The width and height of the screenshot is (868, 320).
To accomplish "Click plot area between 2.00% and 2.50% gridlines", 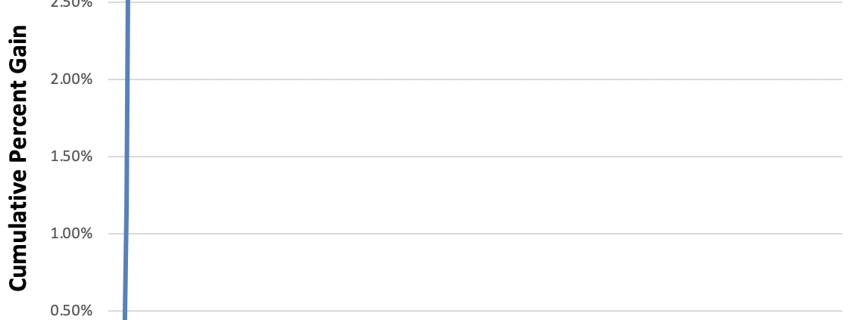I will click(x=485, y=41).
